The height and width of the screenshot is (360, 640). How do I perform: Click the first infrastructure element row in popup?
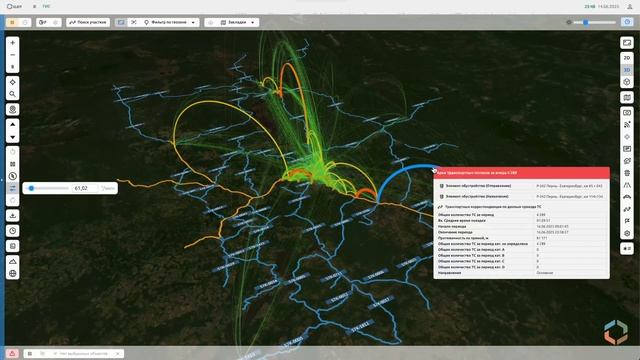point(522,186)
